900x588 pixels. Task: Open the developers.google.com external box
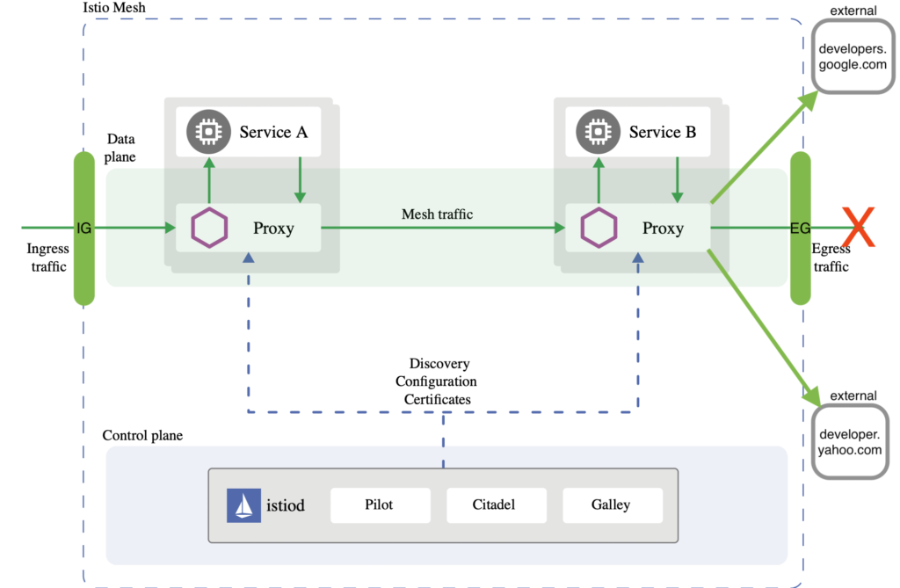coord(852,57)
